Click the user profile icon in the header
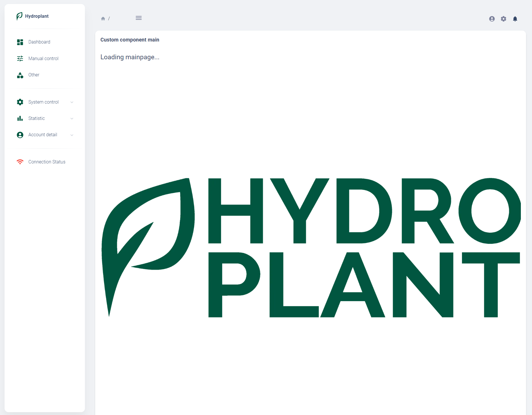Image resolution: width=532 pixels, height=415 pixels. pos(492,19)
